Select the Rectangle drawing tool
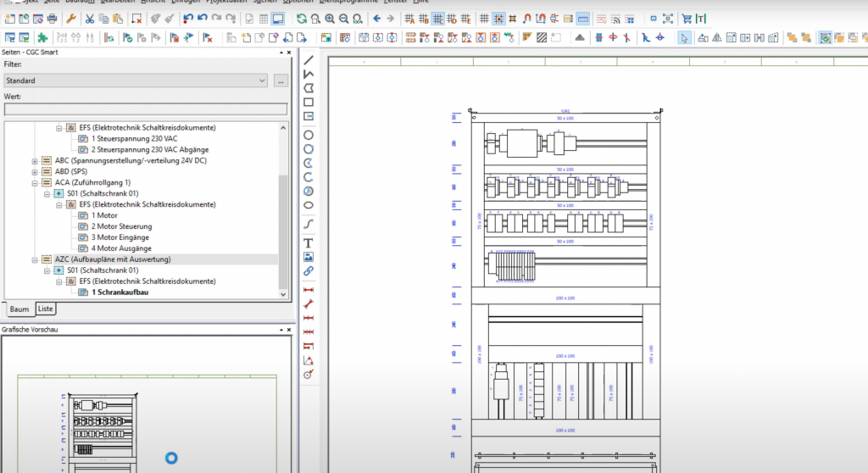 [x=309, y=102]
